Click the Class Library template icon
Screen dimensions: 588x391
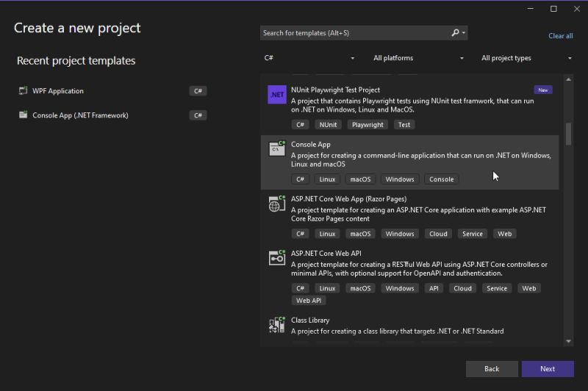[277, 325]
